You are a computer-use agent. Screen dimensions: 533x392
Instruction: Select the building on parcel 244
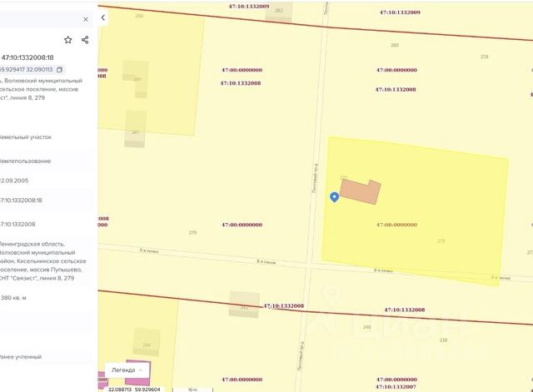pos(147,342)
